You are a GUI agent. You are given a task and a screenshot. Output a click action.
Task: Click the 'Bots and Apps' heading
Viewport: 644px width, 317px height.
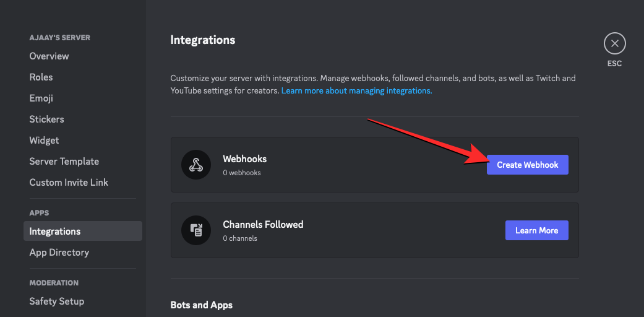(x=201, y=305)
